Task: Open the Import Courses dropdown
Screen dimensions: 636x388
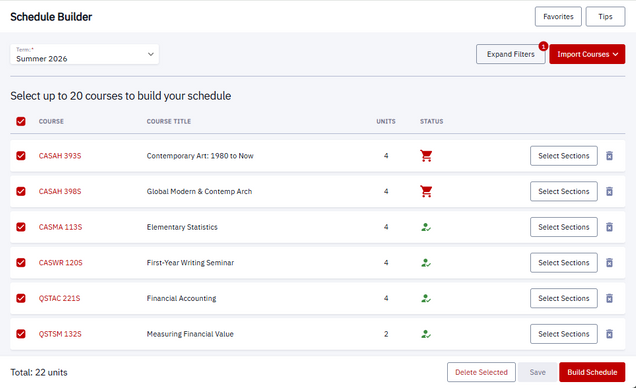Action: (x=587, y=54)
